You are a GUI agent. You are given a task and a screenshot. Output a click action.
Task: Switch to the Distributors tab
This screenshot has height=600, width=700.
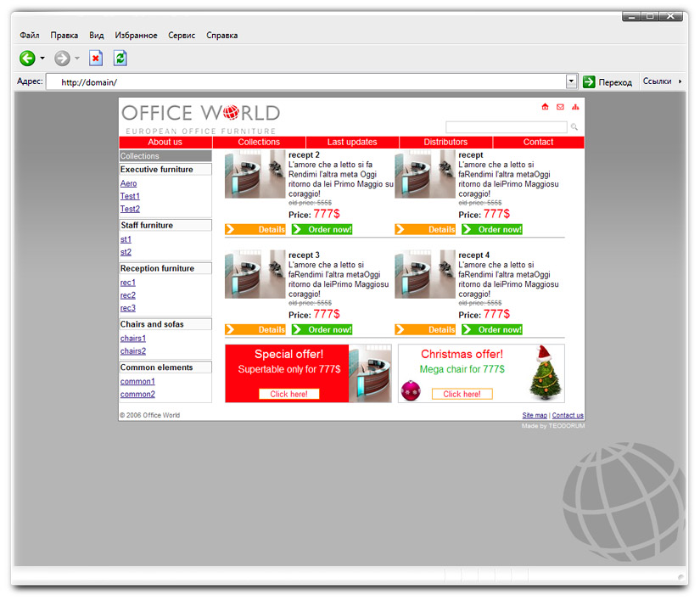(x=445, y=142)
